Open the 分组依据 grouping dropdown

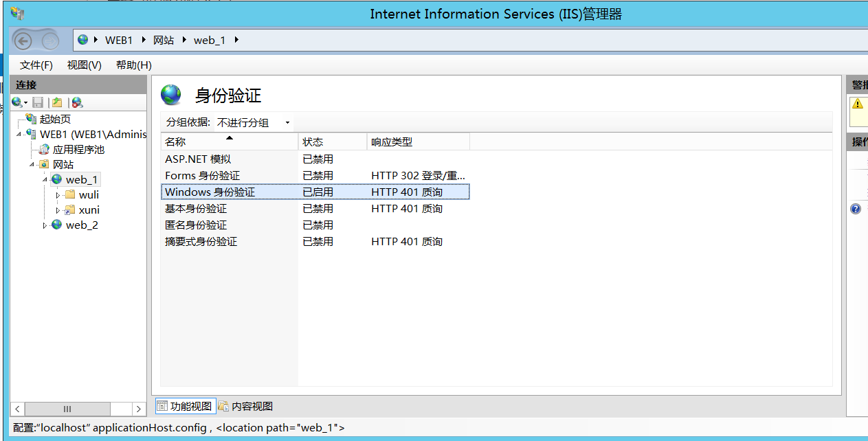(254, 122)
